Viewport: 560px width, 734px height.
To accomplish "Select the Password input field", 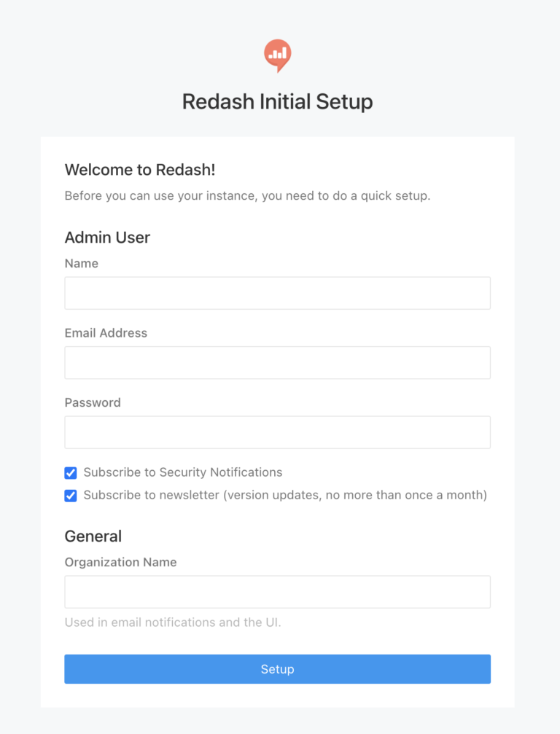I will 277,432.
